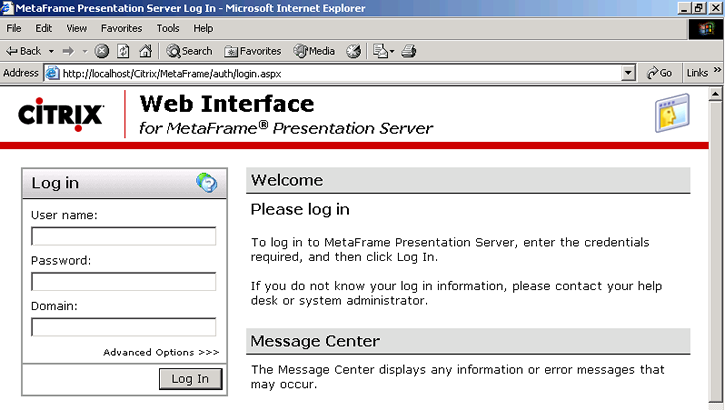Expand the Links toolbar chevron
The height and width of the screenshot is (410, 725).
point(717,70)
